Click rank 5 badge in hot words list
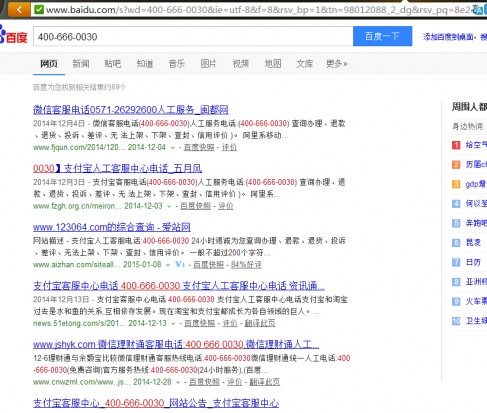This screenshot has width=487, height=413. coord(456,223)
